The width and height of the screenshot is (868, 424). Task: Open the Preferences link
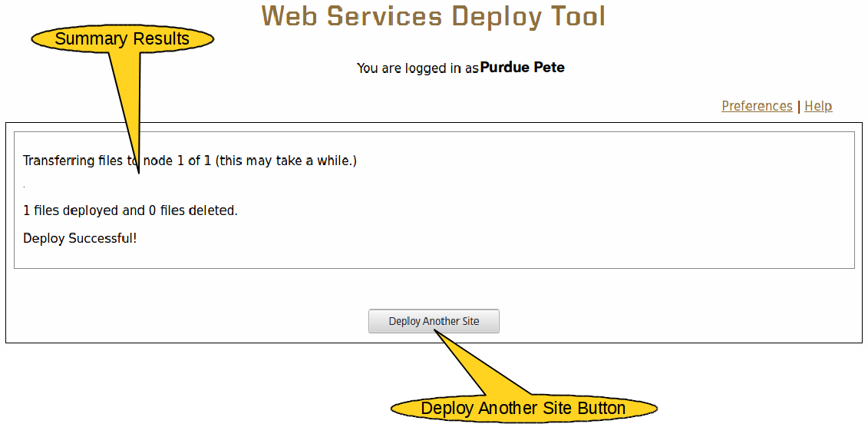click(757, 106)
